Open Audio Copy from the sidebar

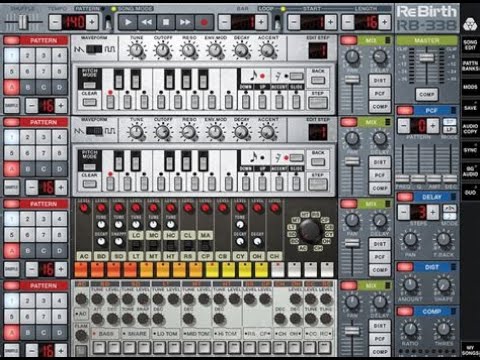click(x=470, y=129)
